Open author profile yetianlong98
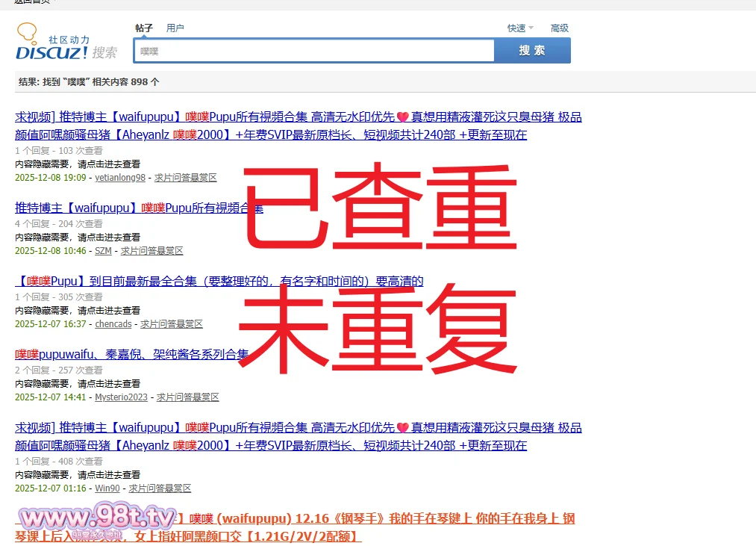 pyautogui.click(x=120, y=178)
